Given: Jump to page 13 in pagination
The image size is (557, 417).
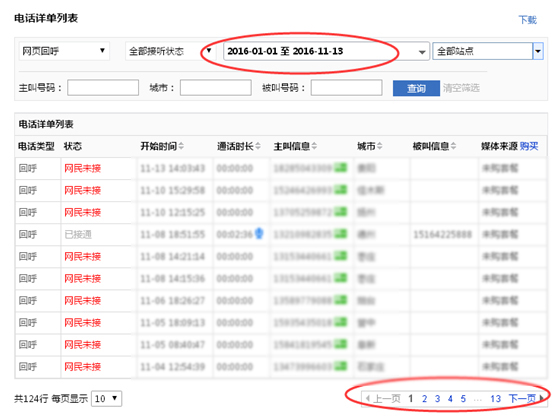Looking at the screenshot, I should pyautogui.click(x=496, y=399).
